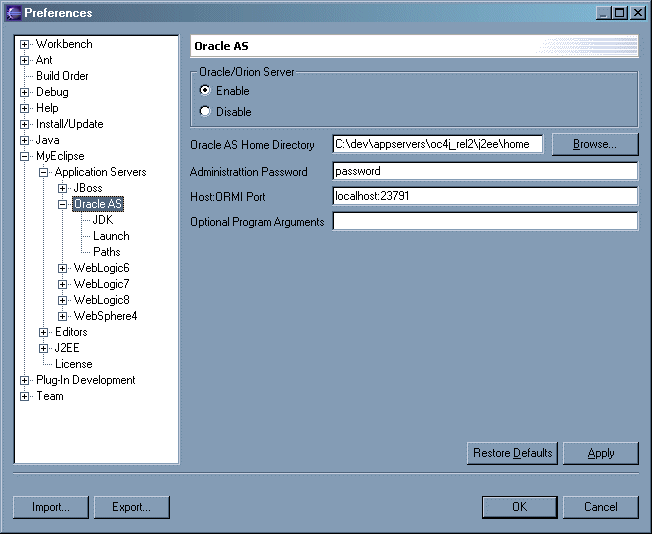This screenshot has height=534, width=652.
Task: Select Build Order in the tree
Action: point(62,76)
